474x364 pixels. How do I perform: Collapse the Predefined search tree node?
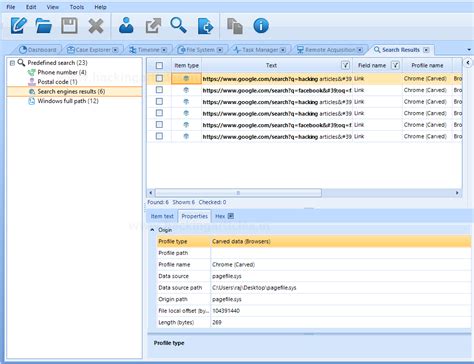click(12, 63)
